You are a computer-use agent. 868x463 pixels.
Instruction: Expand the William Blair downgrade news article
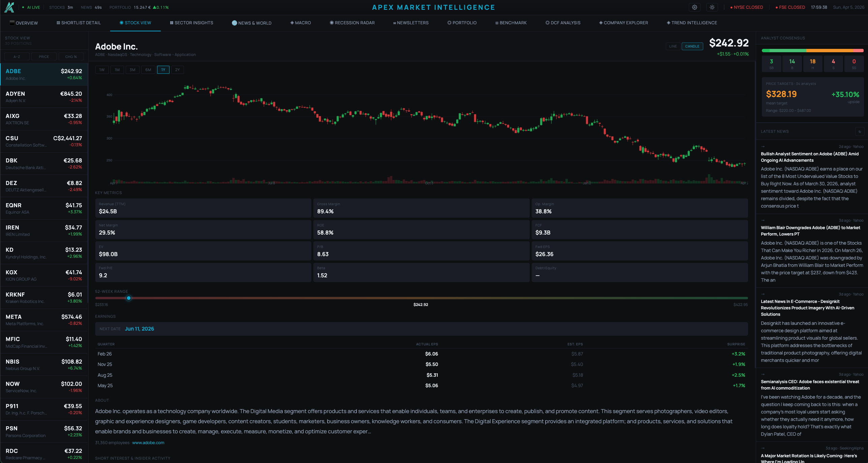click(x=810, y=231)
